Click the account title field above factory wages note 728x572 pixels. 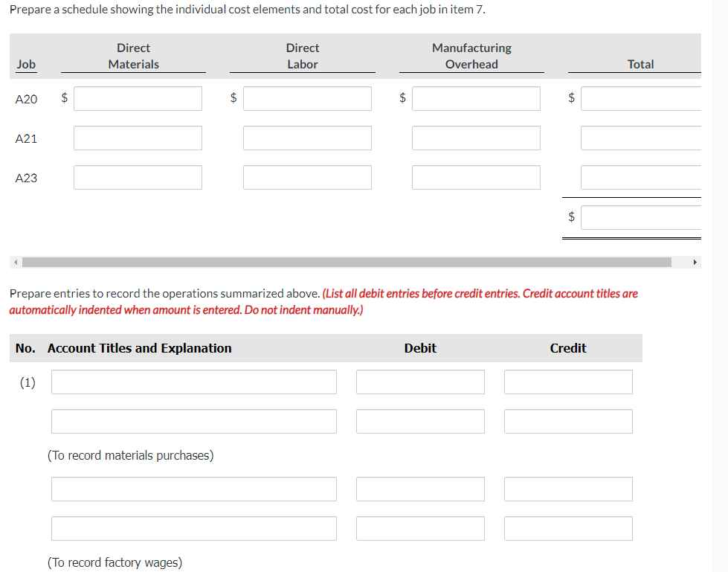[x=193, y=528]
